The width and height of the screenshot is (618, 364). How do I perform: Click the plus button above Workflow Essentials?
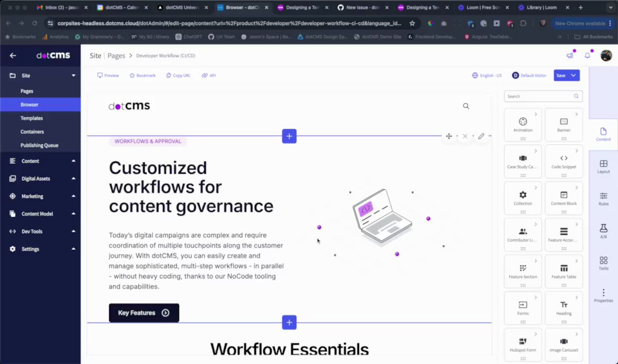(289, 322)
